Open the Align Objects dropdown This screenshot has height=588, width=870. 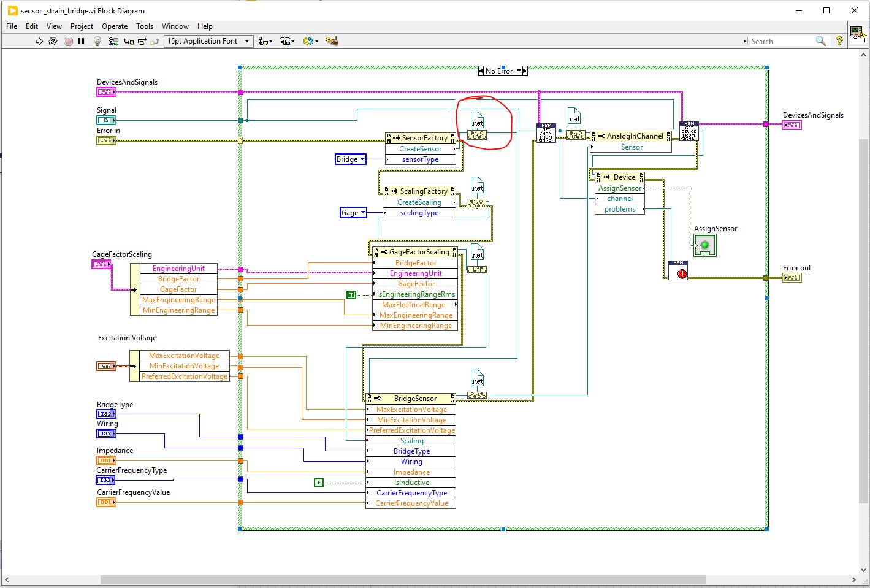coord(265,41)
